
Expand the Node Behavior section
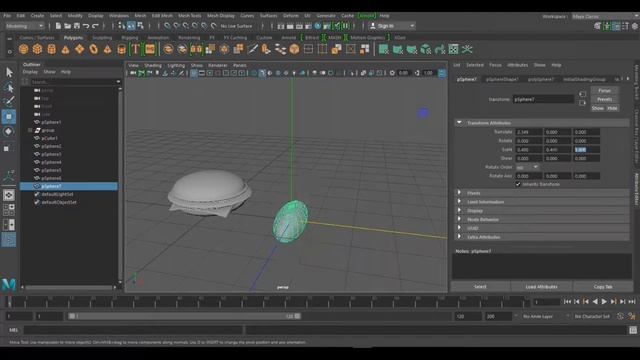(459, 219)
